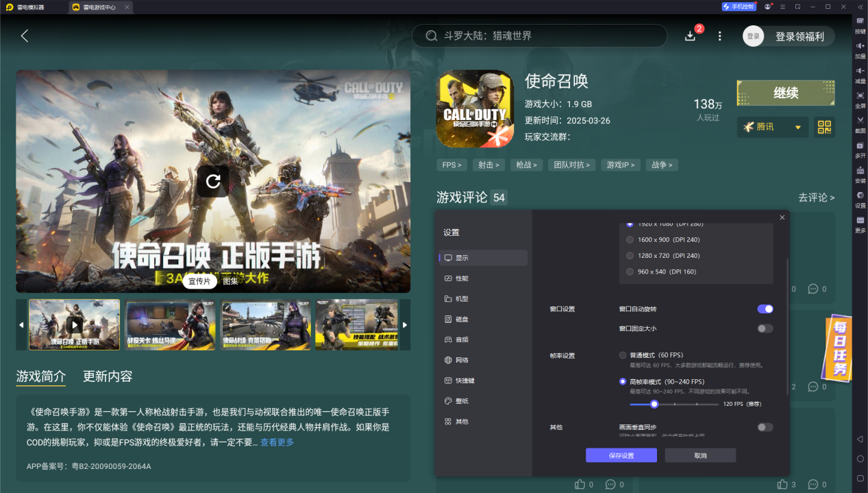The image size is (868, 493).
Task: Click the 继续 button
Action: [786, 93]
